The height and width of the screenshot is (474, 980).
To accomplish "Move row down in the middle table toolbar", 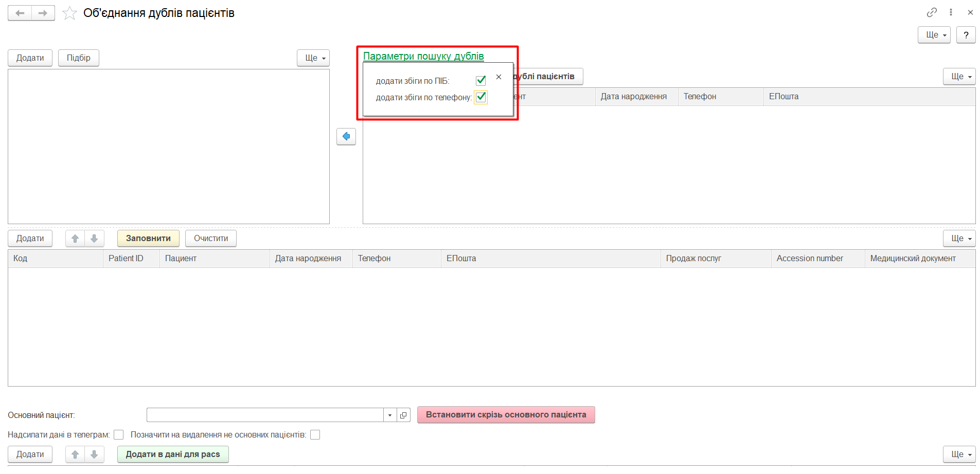I will click(x=94, y=239).
